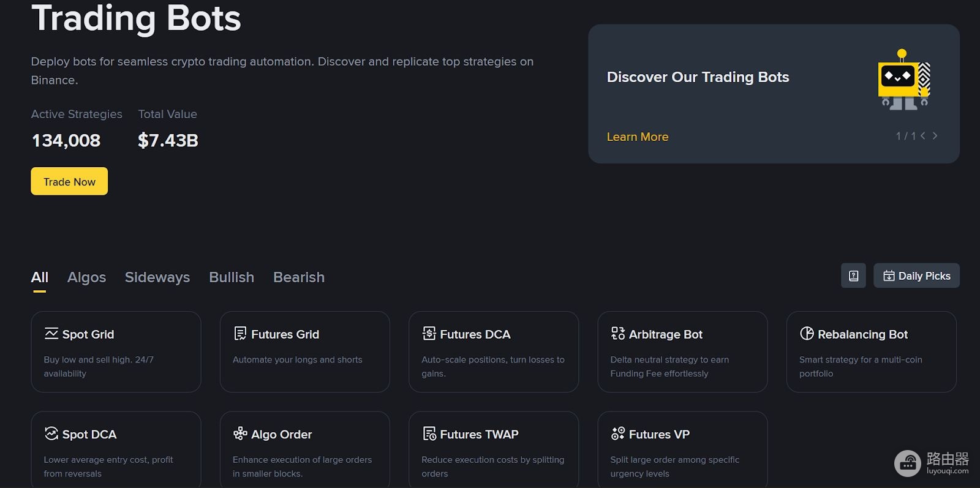This screenshot has height=488, width=980.
Task: Click 'Enhance execution of large orders' text
Action: pyautogui.click(x=303, y=467)
